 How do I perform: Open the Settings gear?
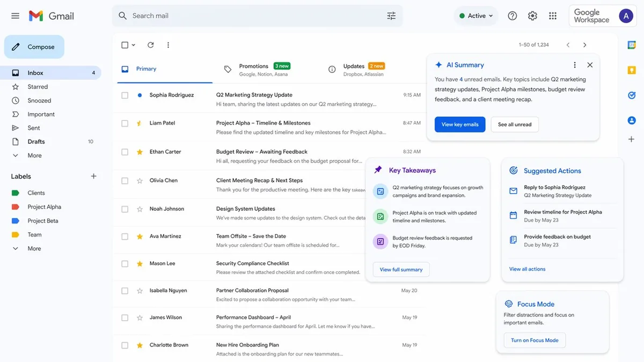click(x=532, y=16)
